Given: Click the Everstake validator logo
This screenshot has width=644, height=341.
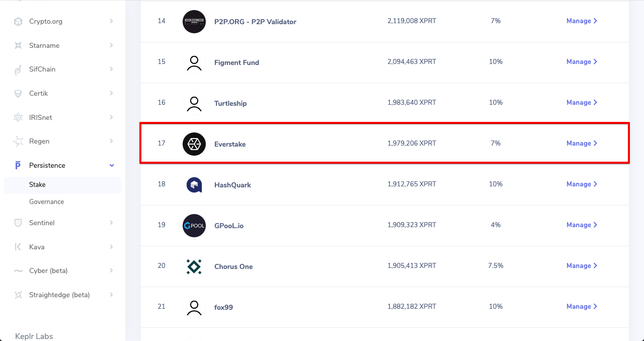Looking at the screenshot, I should click(194, 144).
